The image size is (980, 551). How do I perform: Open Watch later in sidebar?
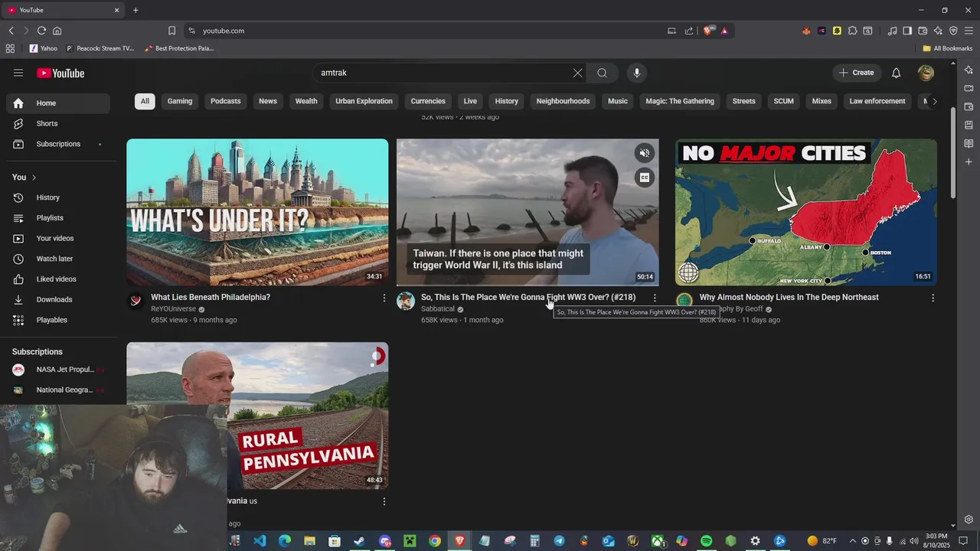pyautogui.click(x=58, y=259)
